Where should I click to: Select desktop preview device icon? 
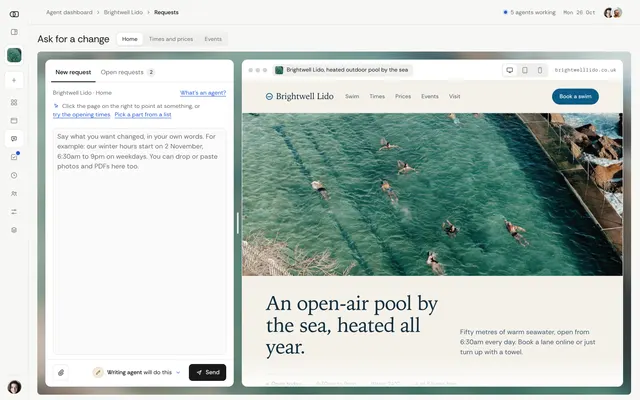click(509, 70)
